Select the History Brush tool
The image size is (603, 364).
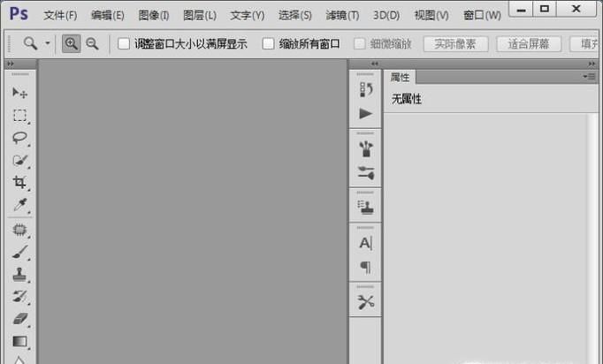tap(20, 296)
